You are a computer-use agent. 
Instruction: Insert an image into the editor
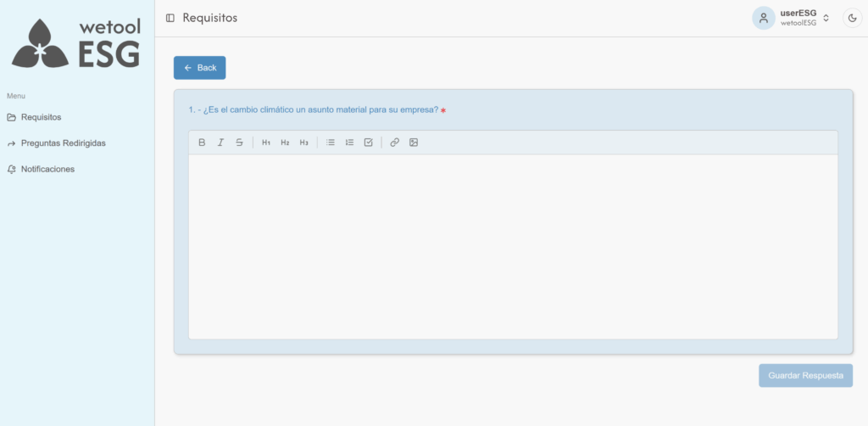coord(414,143)
